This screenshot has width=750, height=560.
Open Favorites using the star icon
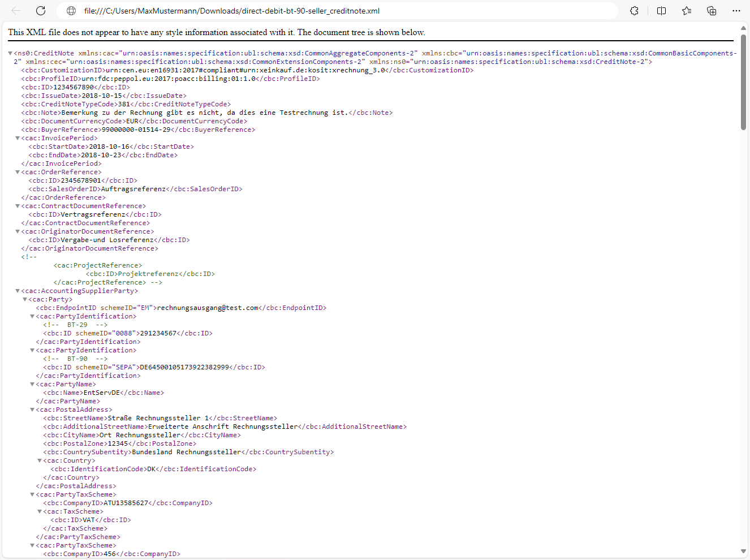687,11
